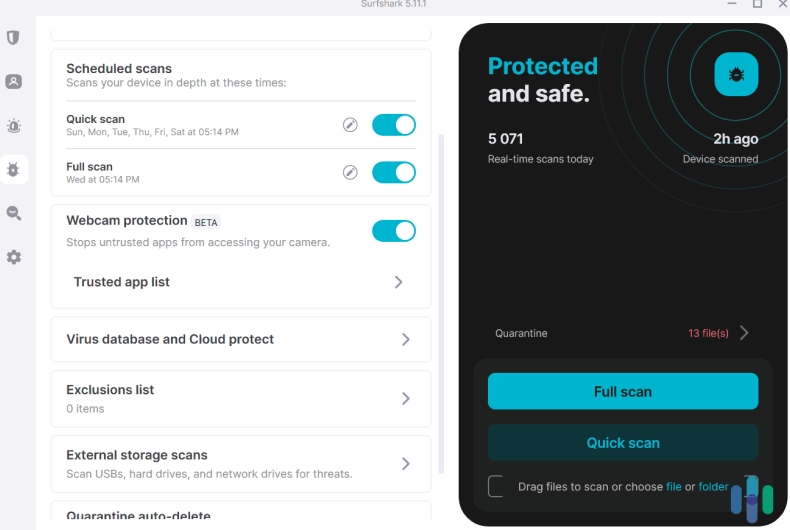790x530 pixels.
Task: Click the antivirus bug badge icon
Action: 736,75
